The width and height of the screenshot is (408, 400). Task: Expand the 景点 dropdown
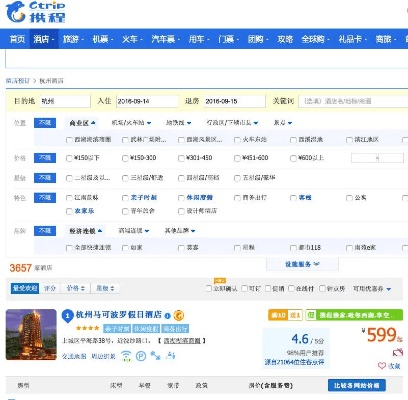[x=283, y=123]
